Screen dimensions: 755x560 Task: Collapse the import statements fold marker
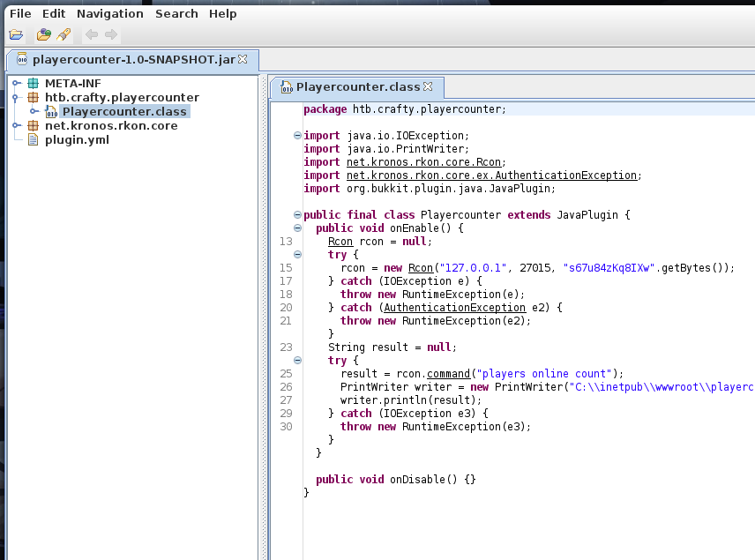pyautogui.click(x=297, y=136)
